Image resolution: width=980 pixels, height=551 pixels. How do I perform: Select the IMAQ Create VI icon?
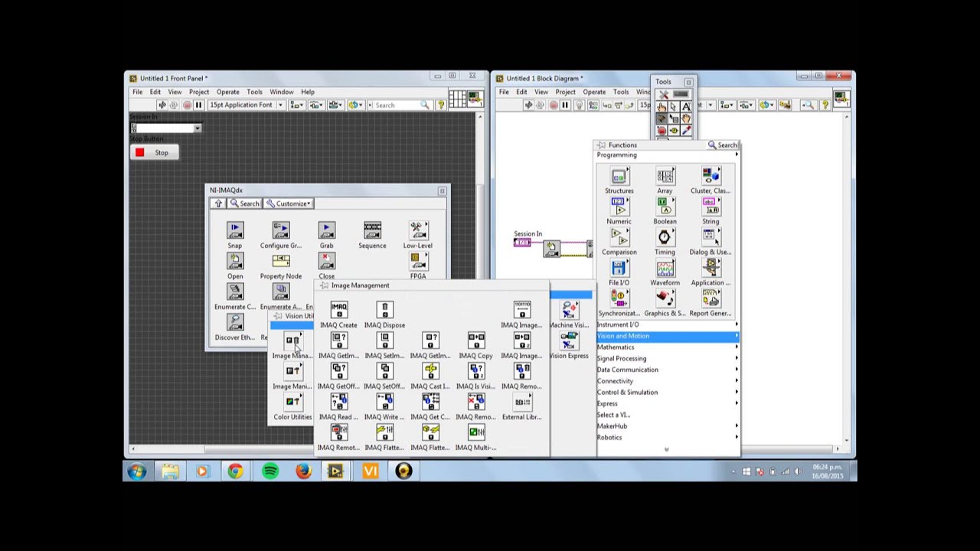[x=339, y=310]
